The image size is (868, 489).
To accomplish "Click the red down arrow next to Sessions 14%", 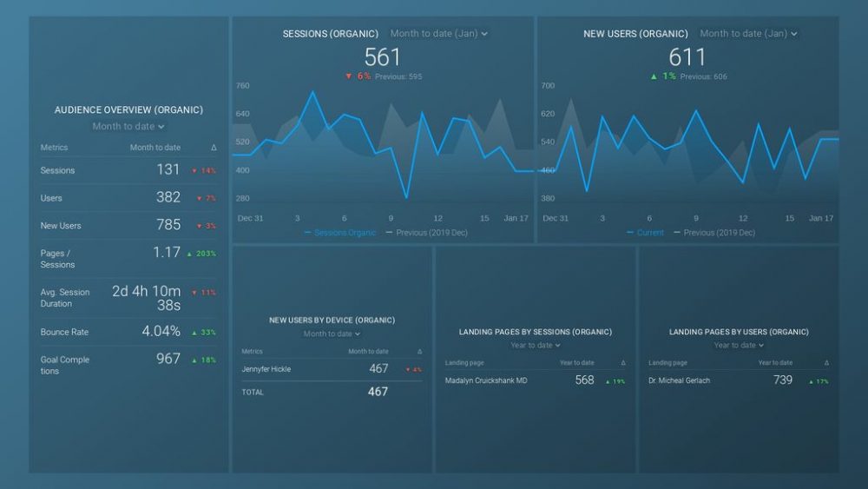I will pos(194,171).
